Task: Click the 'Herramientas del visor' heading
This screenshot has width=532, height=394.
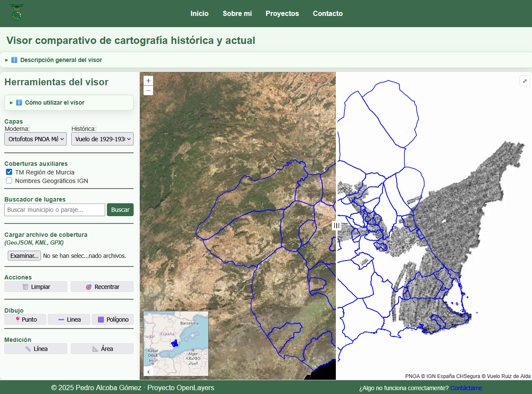Action: (56, 82)
